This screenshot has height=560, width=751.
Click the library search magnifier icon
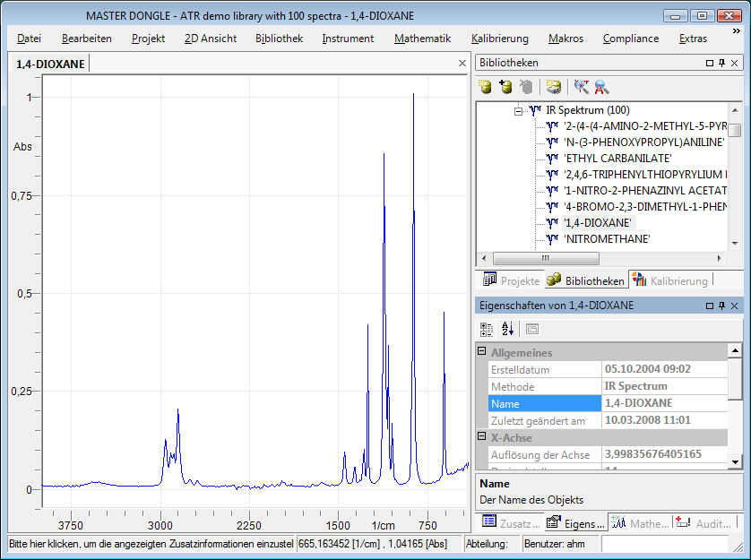pos(601,87)
